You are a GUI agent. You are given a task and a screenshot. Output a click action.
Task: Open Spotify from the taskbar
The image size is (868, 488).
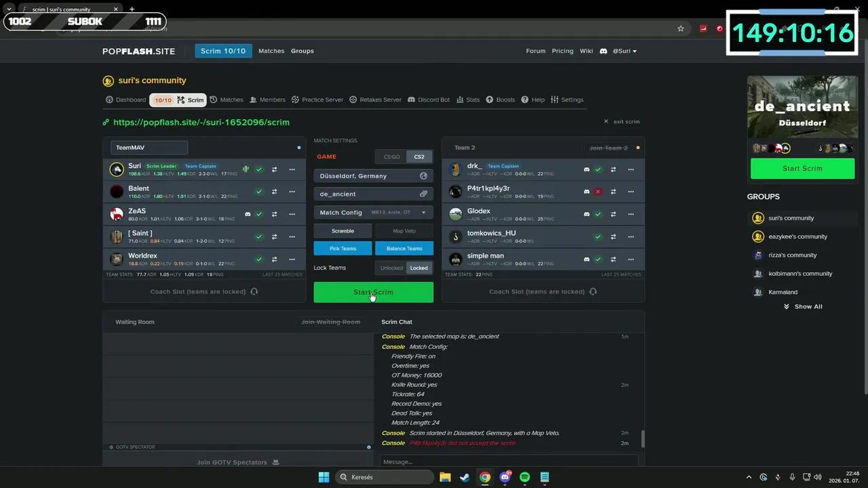(524, 477)
